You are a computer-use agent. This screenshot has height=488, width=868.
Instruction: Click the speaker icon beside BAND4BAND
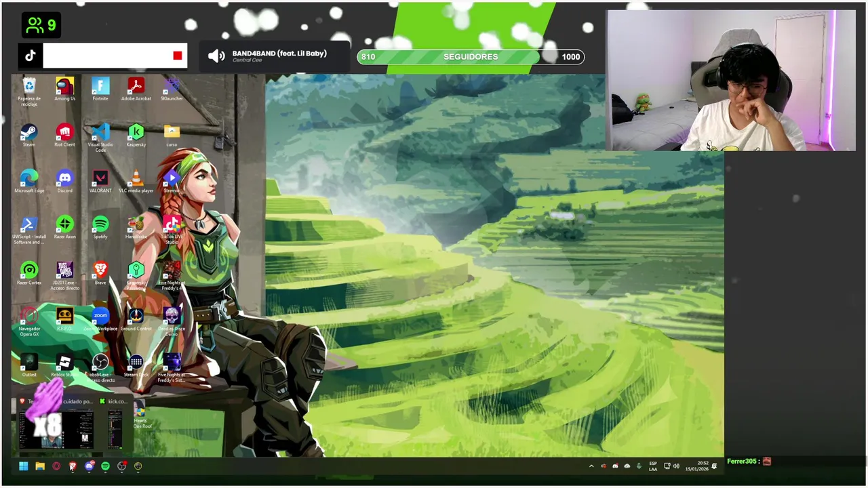[x=216, y=56]
